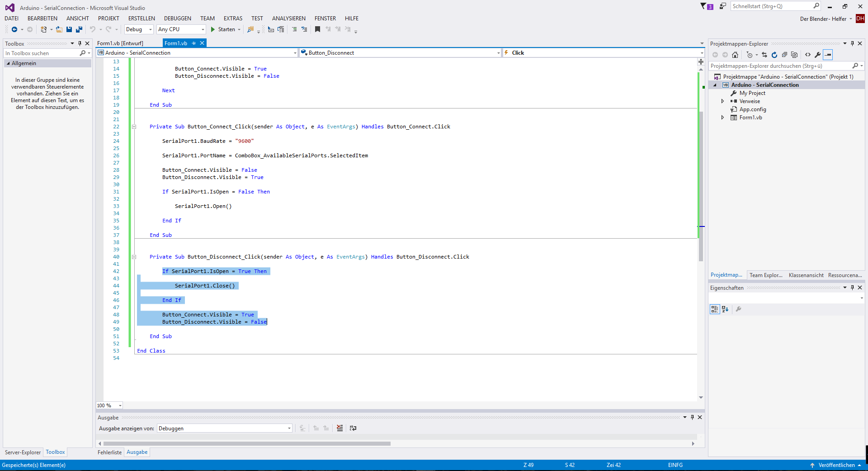Image resolution: width=868 pixels, height=471 pixels.
Task: Open Properties with the wrench icon
Action: pyautogui.click(x=818, y=55)
